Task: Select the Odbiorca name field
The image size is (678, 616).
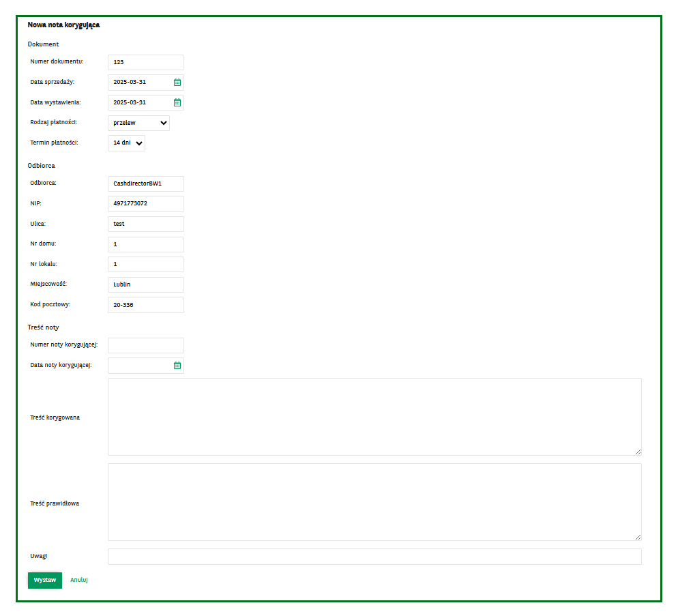Action: coord(146,184)
